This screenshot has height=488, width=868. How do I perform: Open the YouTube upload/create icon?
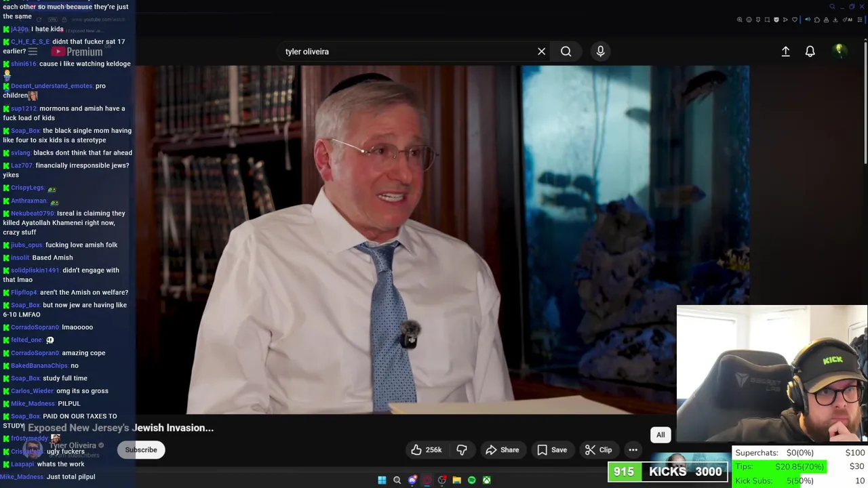coord(785,52)
